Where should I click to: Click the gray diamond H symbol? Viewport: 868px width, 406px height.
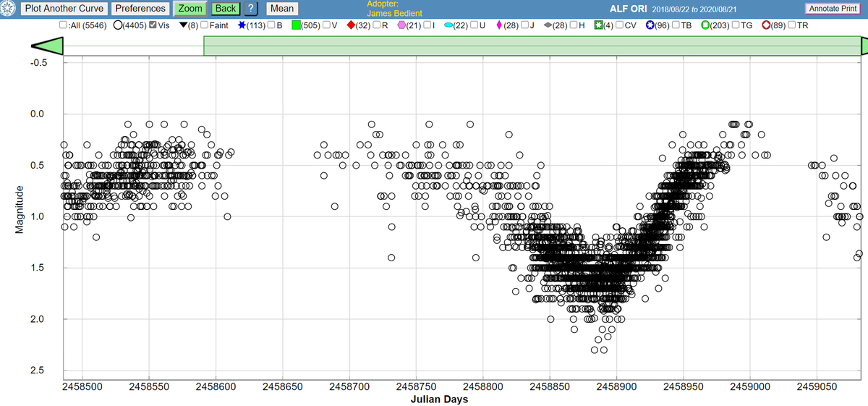point(548,25)
